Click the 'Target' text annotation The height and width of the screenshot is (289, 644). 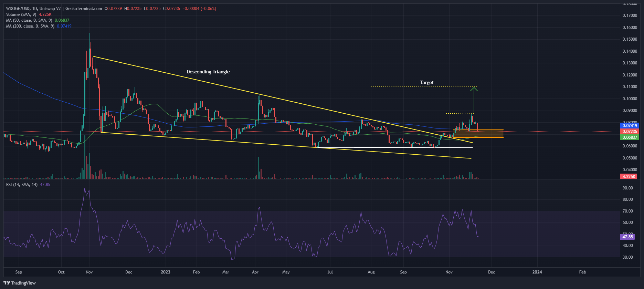click(x=427, y=82)
